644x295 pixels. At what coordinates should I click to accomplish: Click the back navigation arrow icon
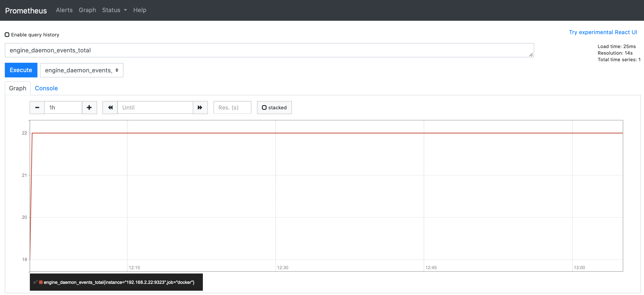click(x=111, y=107)
